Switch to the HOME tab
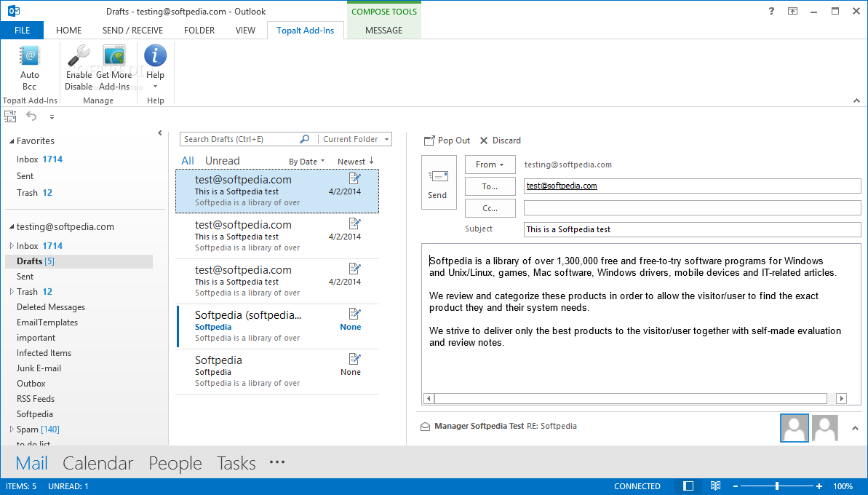 [68, 31]
